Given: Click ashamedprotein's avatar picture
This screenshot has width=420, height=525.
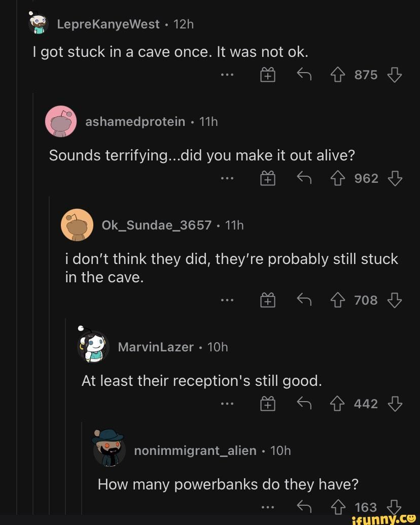Looking at the screenshot, I should 60,121.
